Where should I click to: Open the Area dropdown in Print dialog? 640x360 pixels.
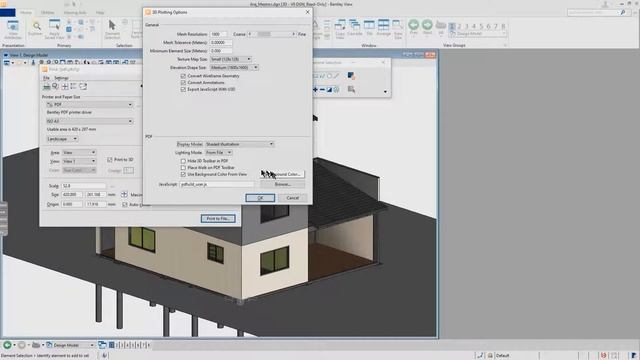[x=79, y=152]
